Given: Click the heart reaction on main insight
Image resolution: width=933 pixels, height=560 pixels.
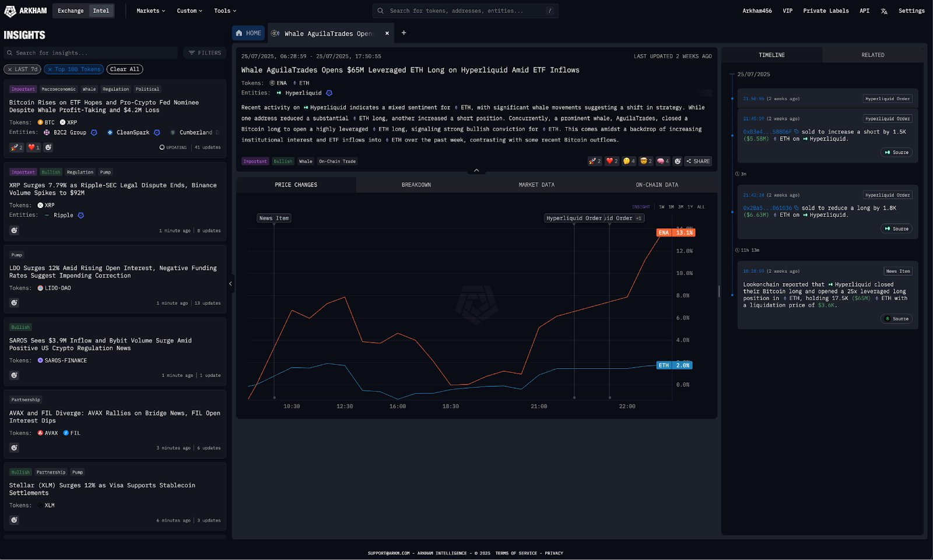Looking at the screenshot, I should 612,161.
